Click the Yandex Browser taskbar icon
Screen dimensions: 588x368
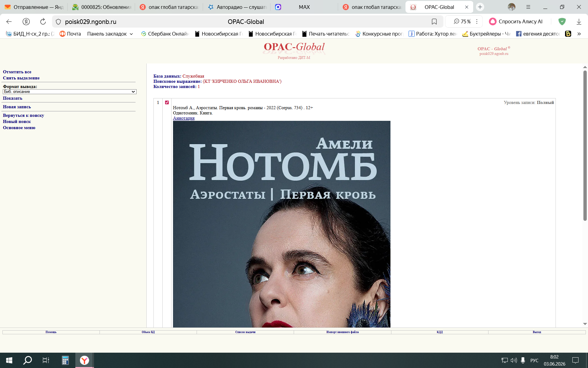pyautogui.click(x=85, y=360)
